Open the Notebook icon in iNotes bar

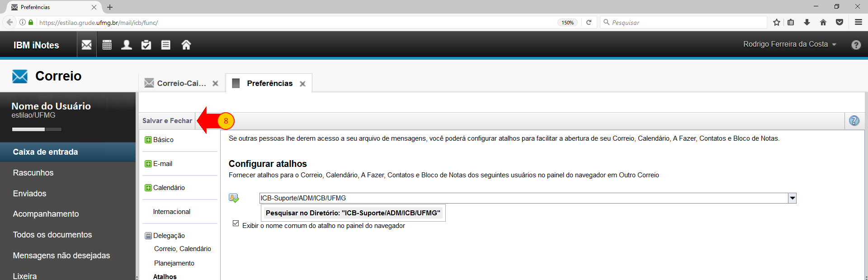tap(166, 45)
